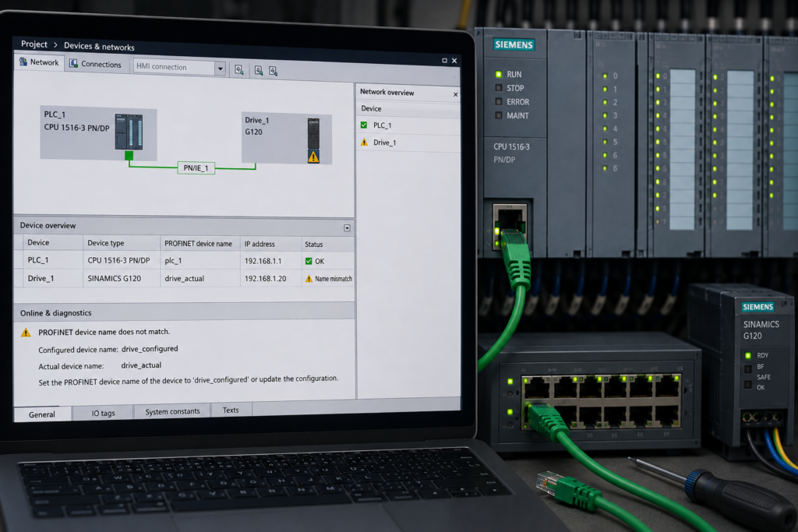Maximize the editor window pane

click(x=444, y=61)
